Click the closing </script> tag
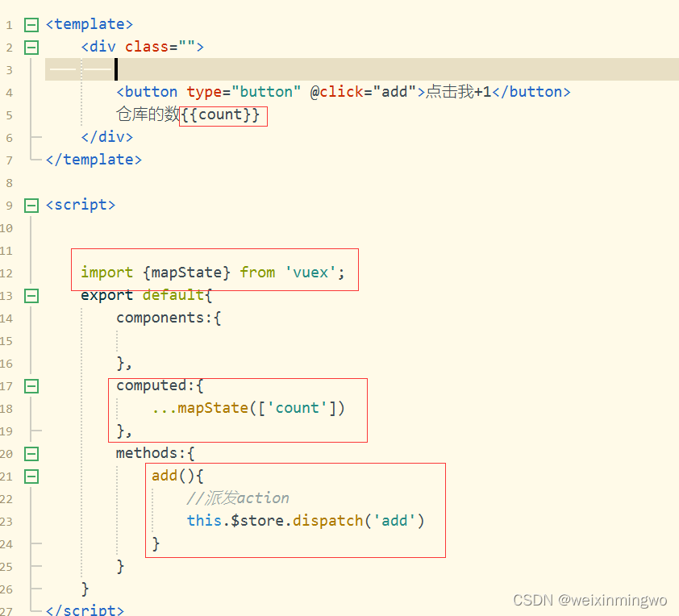 [85, 610]
